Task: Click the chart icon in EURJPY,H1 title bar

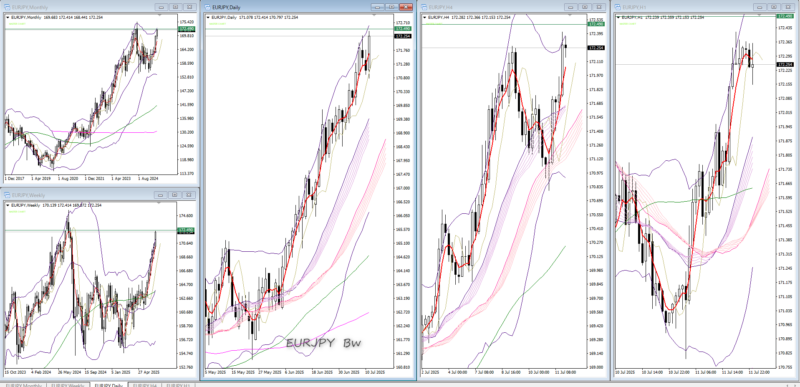Action: (x=618, y=7)
